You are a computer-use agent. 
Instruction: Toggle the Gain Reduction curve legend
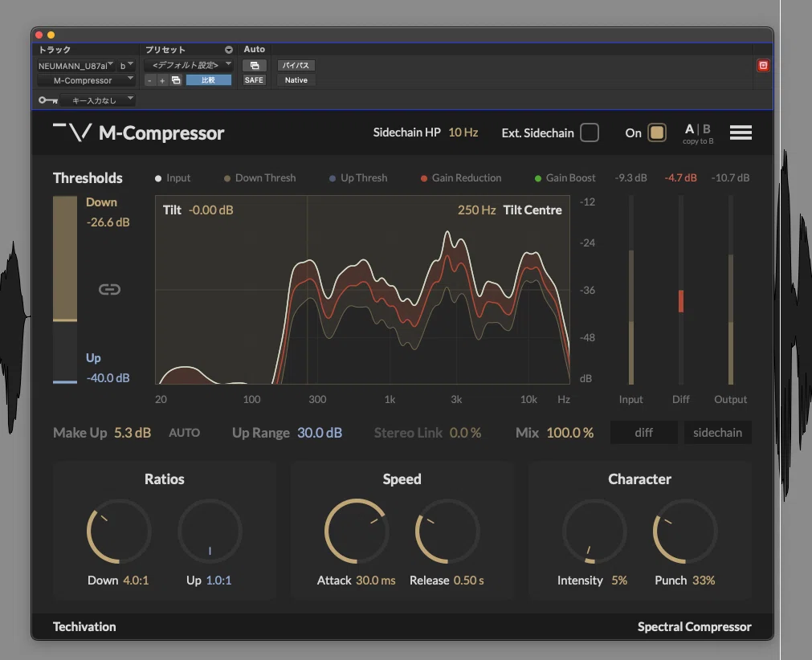coord(461,178)
